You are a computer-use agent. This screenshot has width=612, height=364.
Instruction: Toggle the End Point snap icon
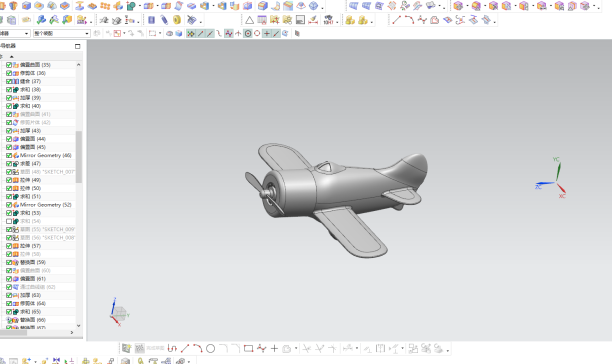(201, 34)
